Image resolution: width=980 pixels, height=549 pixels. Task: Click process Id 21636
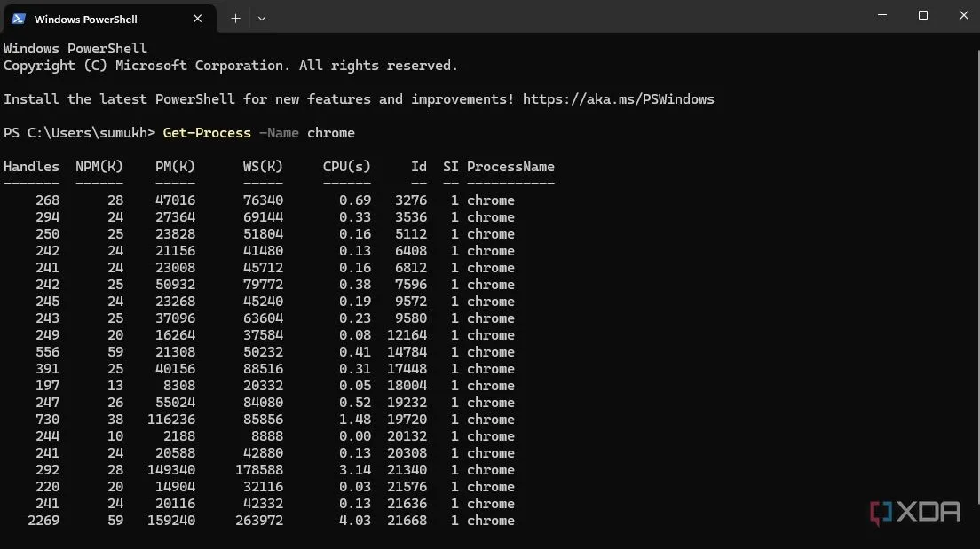[407, 504]
